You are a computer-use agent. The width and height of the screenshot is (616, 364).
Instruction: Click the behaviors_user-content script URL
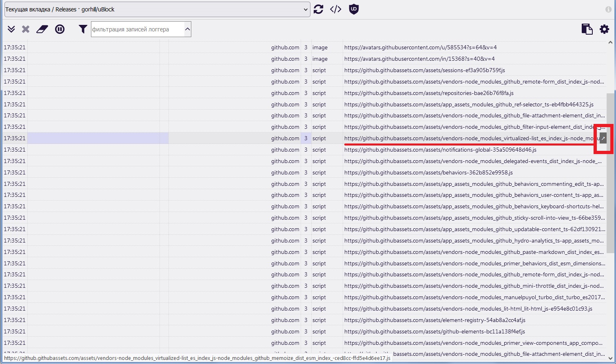point(474,195)
